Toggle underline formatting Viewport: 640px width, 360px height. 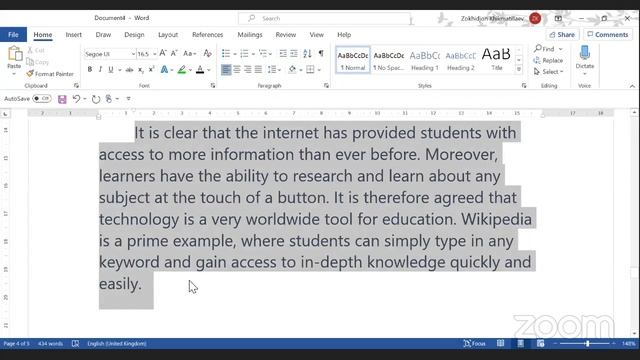(x=111, y=70)
